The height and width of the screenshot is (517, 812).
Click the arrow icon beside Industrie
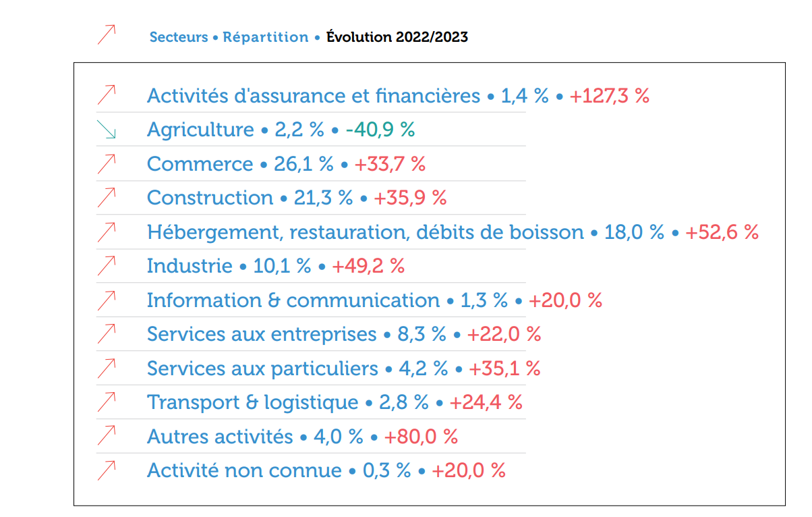click(107, 266)
